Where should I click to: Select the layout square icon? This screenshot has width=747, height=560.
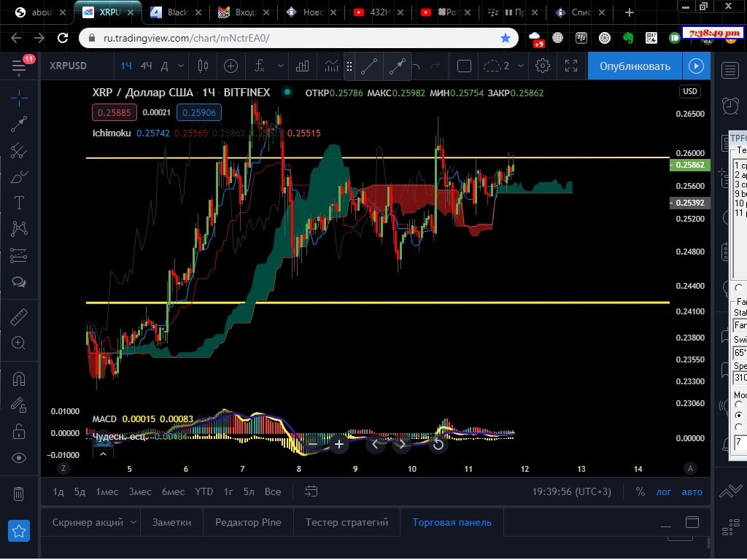tap(464, 66)
